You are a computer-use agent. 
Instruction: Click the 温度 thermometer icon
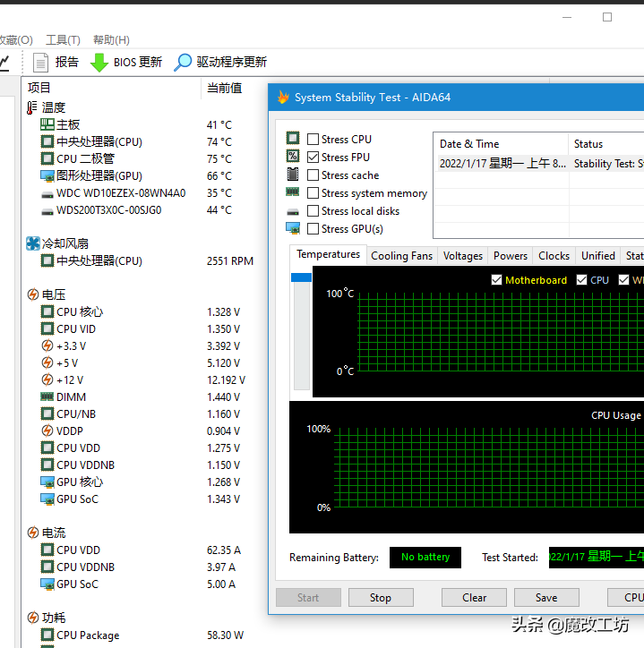32,108
